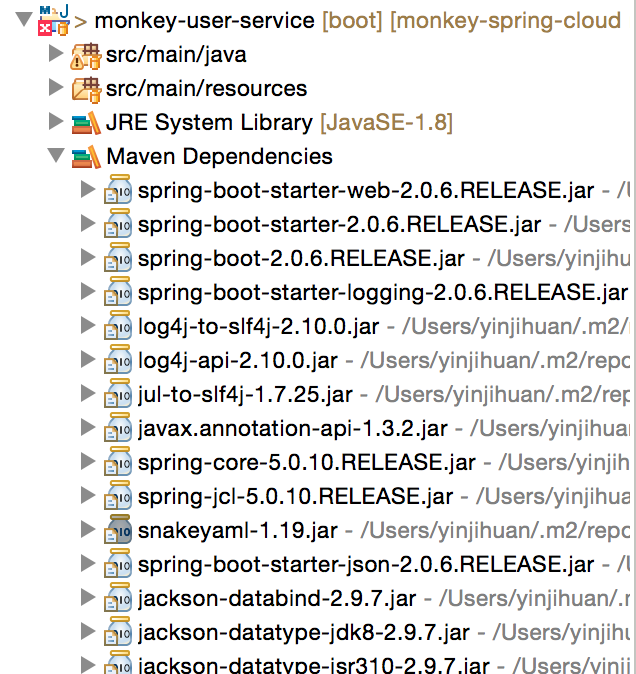Click the src/main/resources folder icon
This screenshot has width=636, height=674.
pyautogui.click(x=86, y=90)
